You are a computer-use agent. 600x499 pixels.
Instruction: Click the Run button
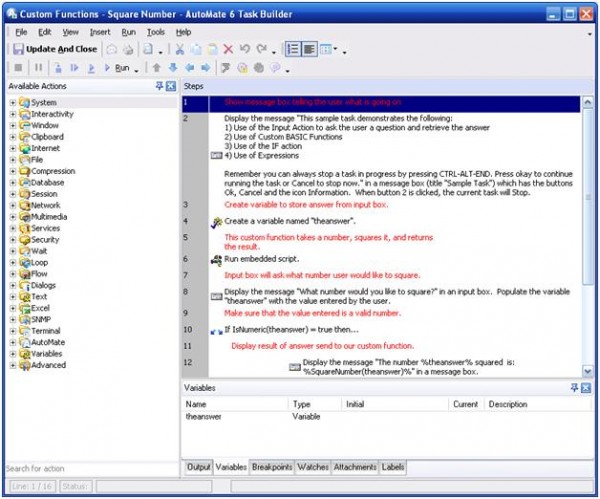[x=117, y=68]
